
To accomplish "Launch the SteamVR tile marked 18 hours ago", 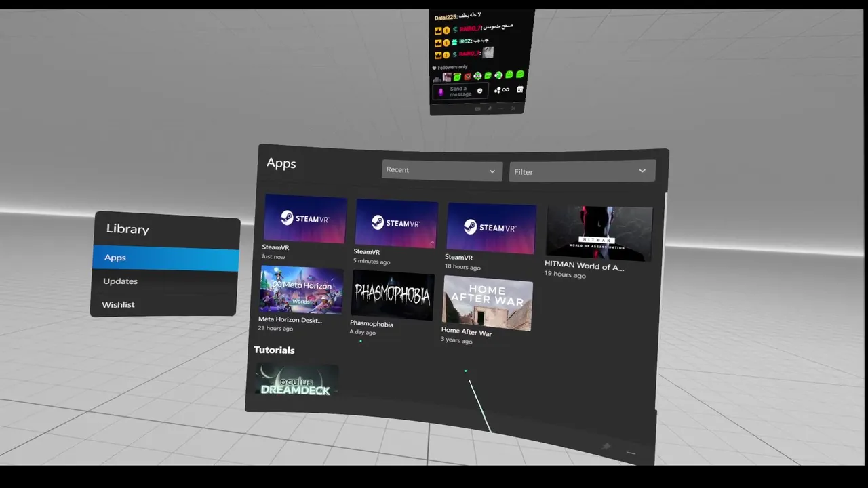I will point(491,228).
